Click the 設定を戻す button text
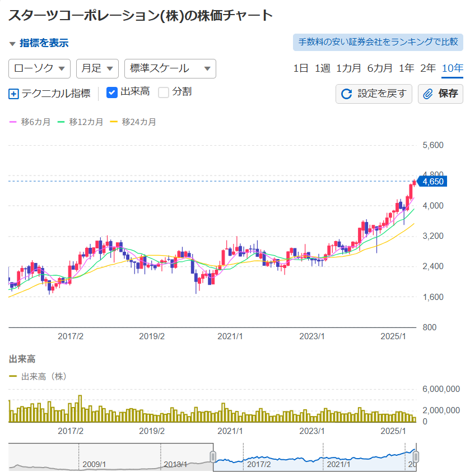This screenshot has height=476, width=470. [382, 94]
